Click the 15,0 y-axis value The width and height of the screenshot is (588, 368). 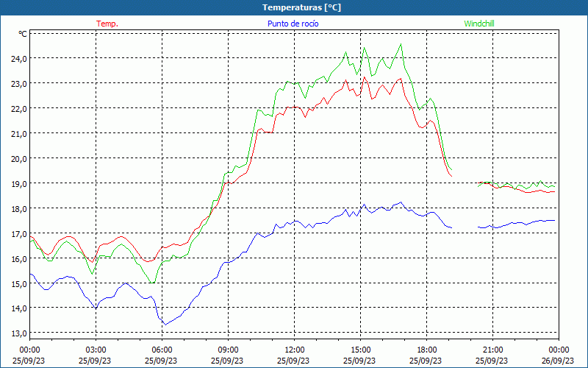(19, 283)
